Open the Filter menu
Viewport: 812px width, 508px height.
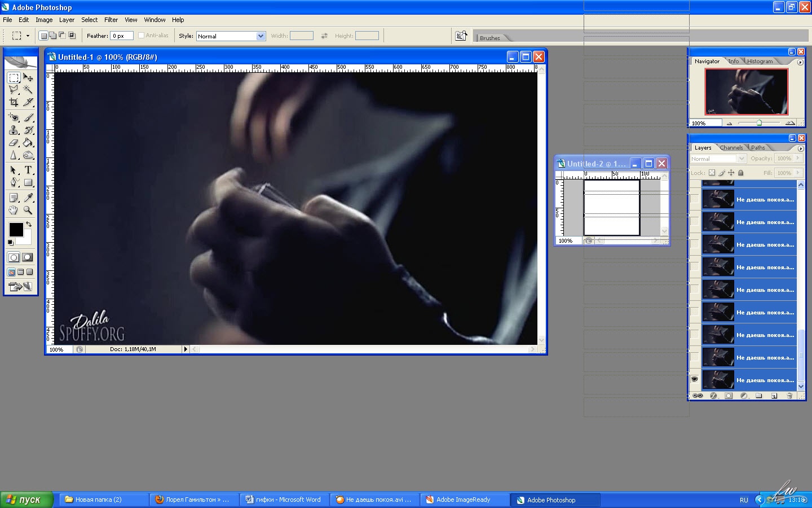[111, 20]
